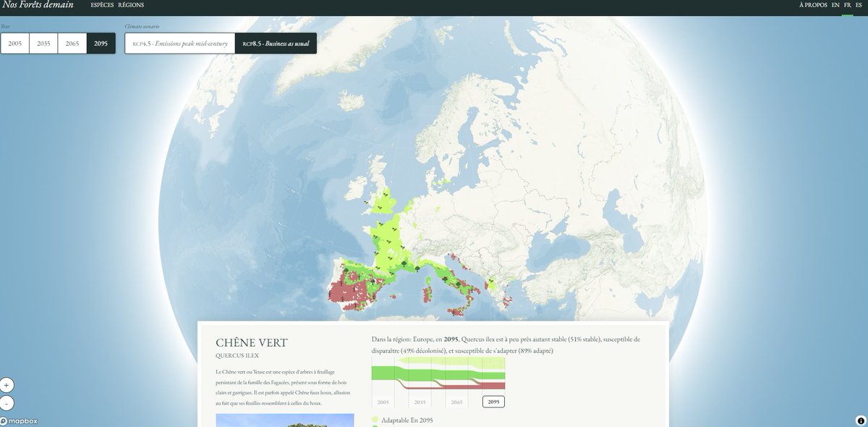Open the À PROPOS page

(813, 5)
